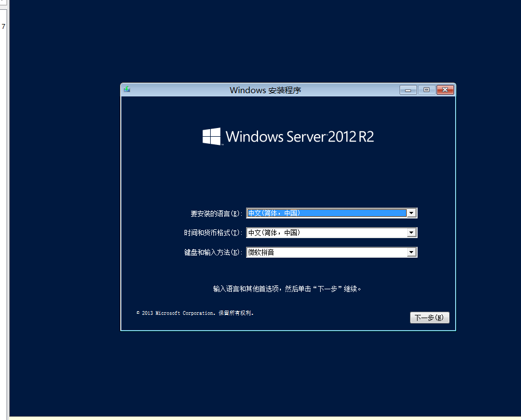
Task: Click the Windows logo in the banner
Action: [x=212, y=136]
